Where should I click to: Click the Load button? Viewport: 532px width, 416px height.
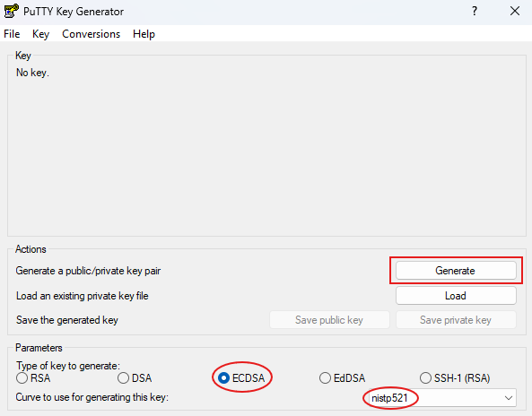456,296
